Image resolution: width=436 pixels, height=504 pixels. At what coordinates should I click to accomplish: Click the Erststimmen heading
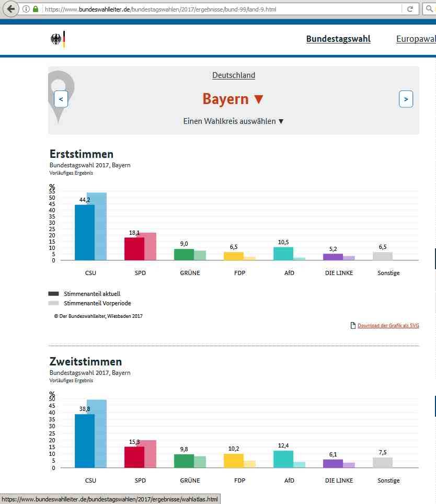point(81,154)
